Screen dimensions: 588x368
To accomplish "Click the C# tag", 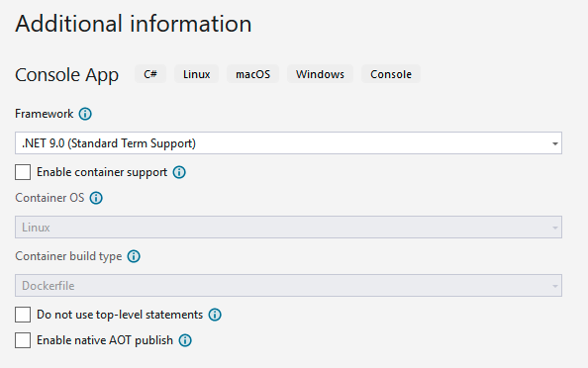I will click(x=150, y=74).
